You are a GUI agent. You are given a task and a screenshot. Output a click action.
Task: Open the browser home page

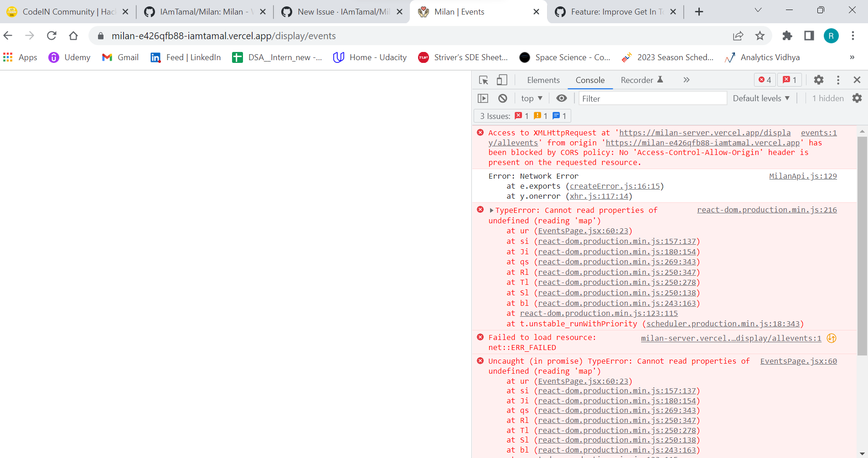point(73,36)
